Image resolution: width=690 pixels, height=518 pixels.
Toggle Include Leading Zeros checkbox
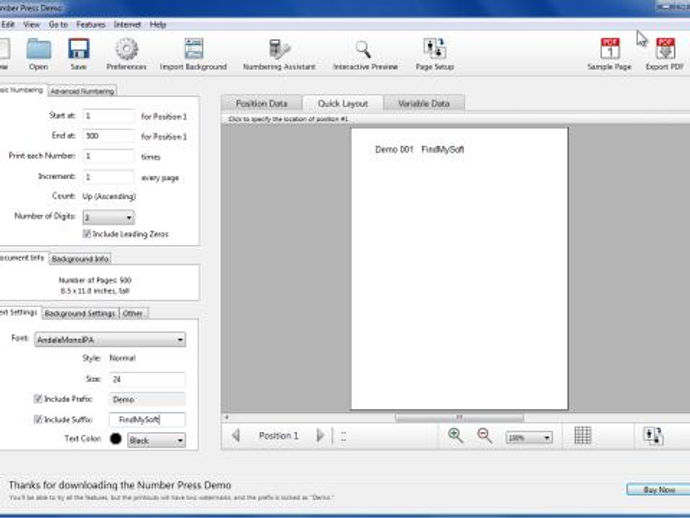coord(87,234)
